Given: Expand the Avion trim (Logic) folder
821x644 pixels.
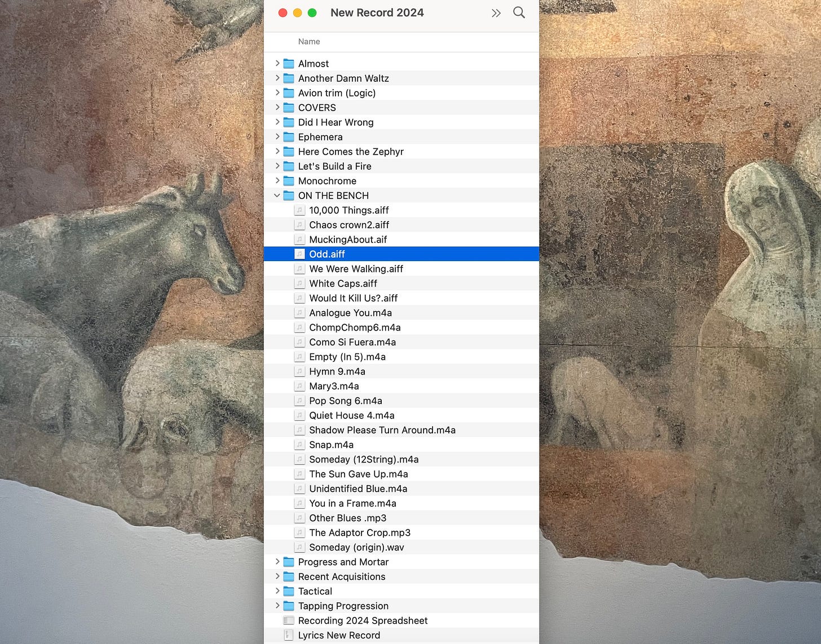Looking at the screenshot, I should 277,93.
